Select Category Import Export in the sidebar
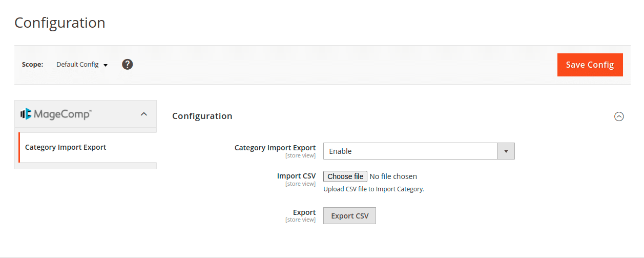The height and width of the screenshot is (258, 644). click(x=66, y=147)
